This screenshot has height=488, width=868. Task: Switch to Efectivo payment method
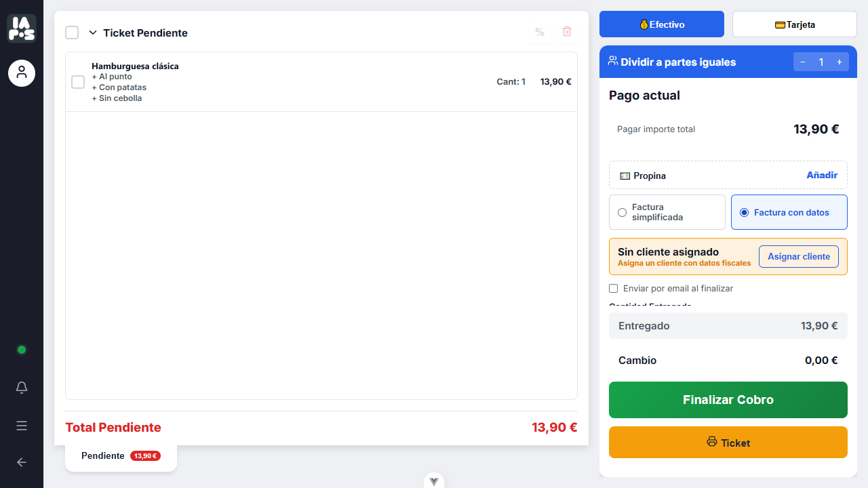pyautogui.click(x=662, y=24)
